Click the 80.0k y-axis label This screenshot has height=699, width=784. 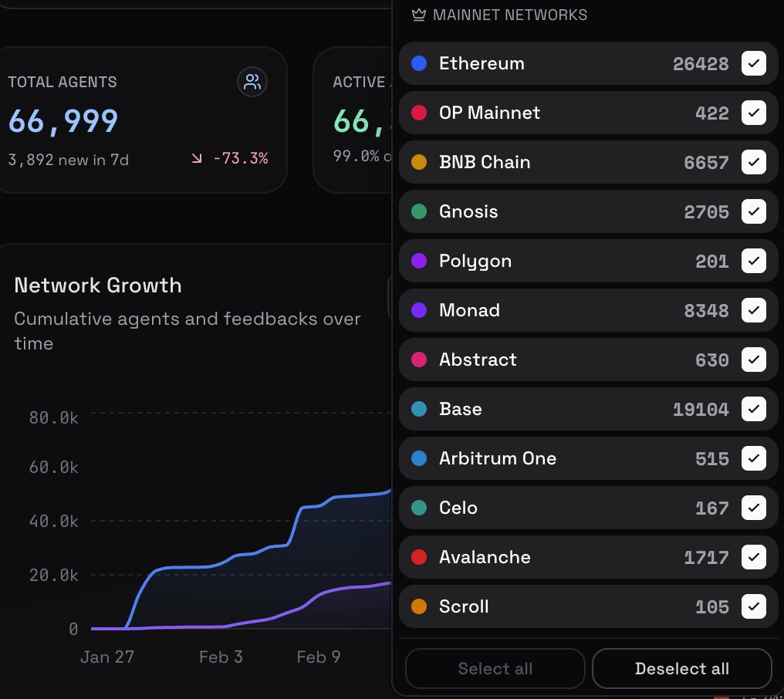(x=53, y=417)
